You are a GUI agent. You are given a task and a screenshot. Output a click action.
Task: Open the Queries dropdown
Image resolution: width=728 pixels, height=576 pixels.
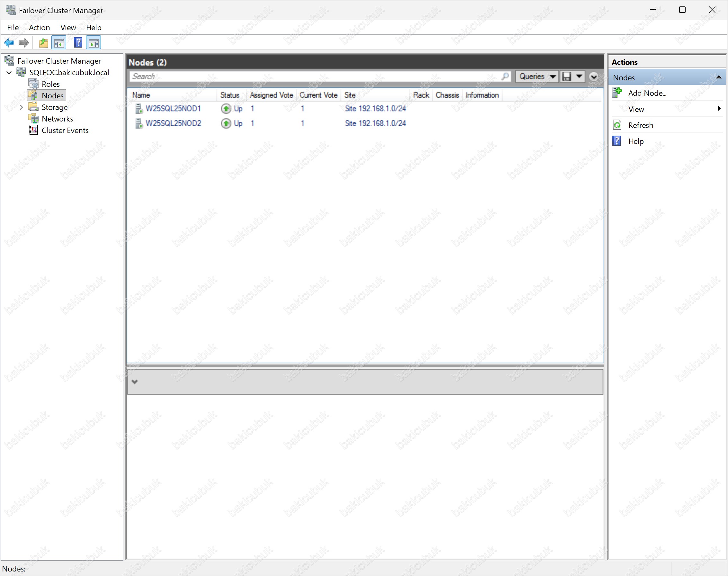click(537, 76)
